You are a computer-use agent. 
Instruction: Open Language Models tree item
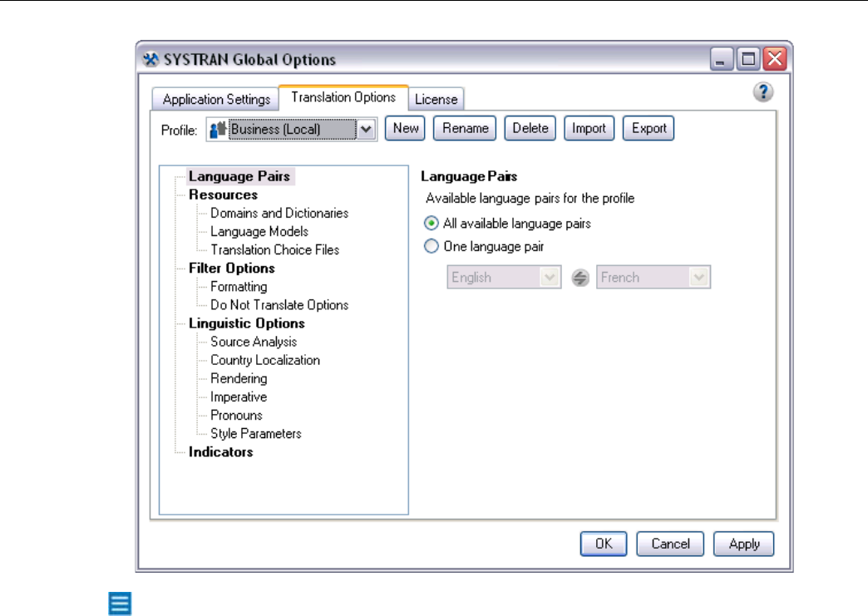(x=259, y=231)
